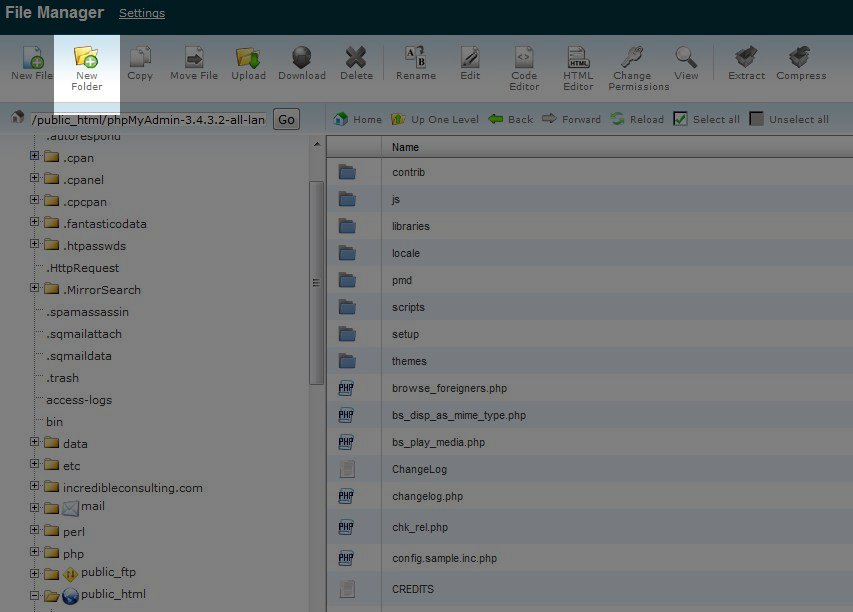Click the Compress toolbar icon
853x612 pixels.
point(801,57)
